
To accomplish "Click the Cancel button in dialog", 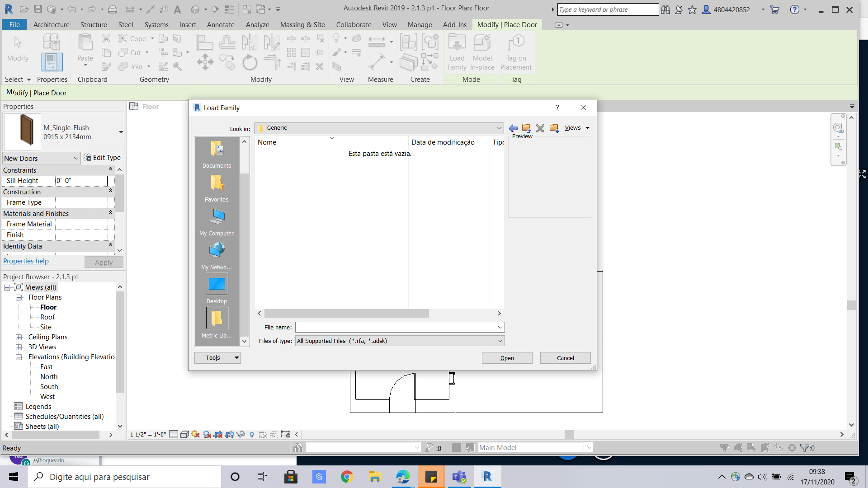I will [x=565, y=358].
